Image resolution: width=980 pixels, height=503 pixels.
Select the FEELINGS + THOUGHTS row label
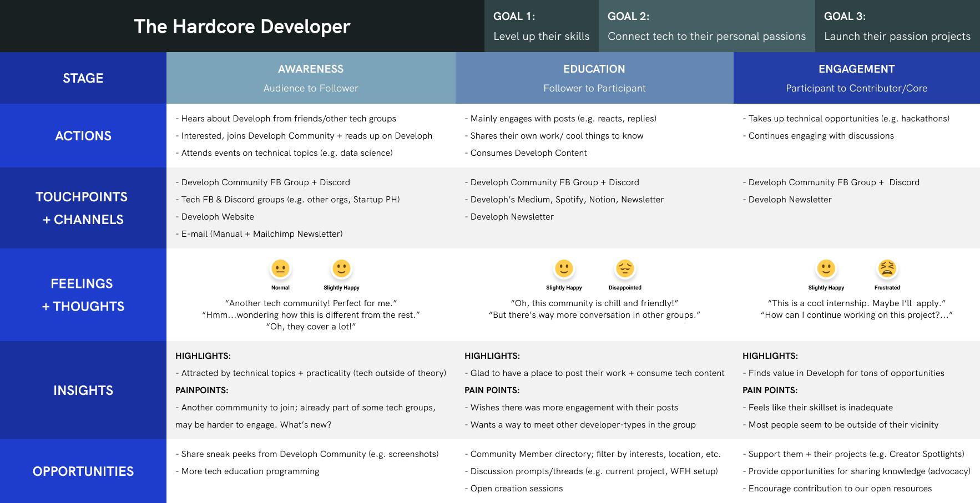point(83,294)
